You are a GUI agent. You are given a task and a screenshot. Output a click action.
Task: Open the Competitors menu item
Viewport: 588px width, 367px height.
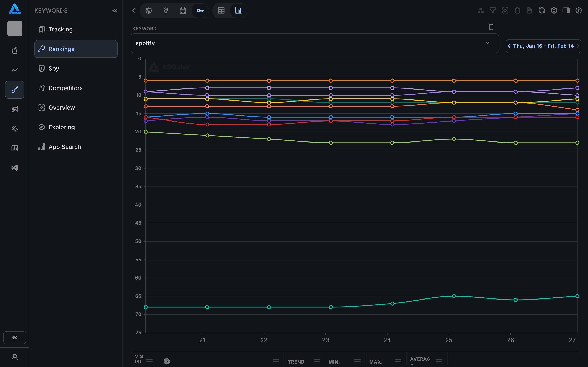tap(66, 88)
